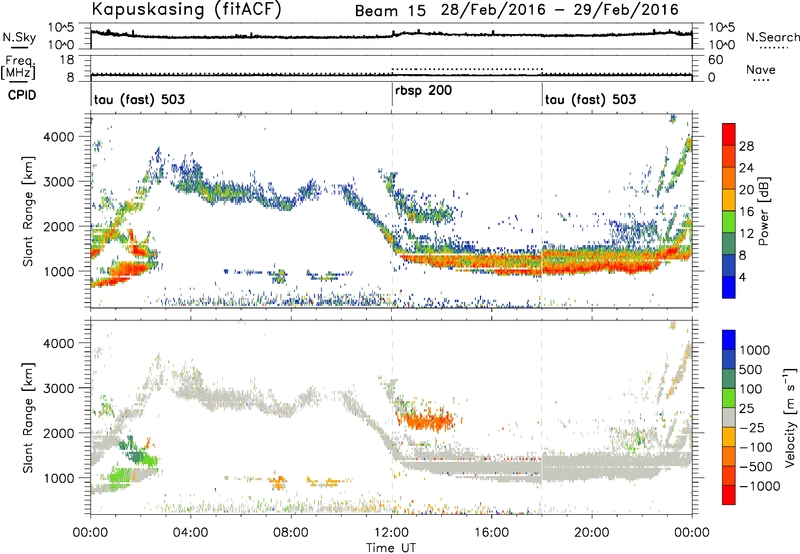Pick the red bottom segment of Velocity colorbar
The width and height of the screenshot is (800, 554).
729,495
